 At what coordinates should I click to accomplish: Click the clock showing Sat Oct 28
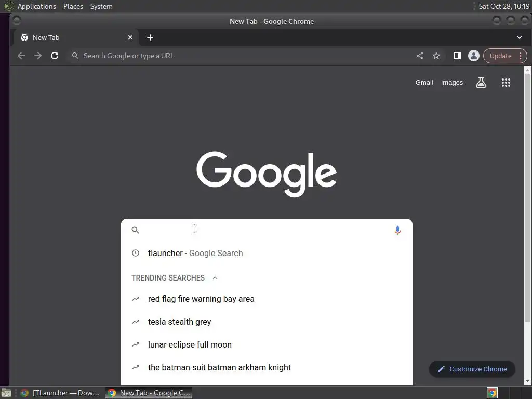point(504,6)
